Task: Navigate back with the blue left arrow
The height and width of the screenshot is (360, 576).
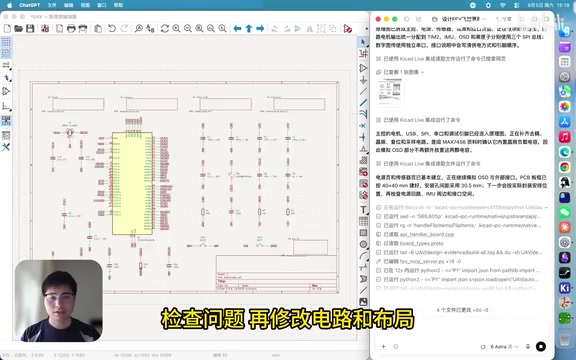Action: 237,28
